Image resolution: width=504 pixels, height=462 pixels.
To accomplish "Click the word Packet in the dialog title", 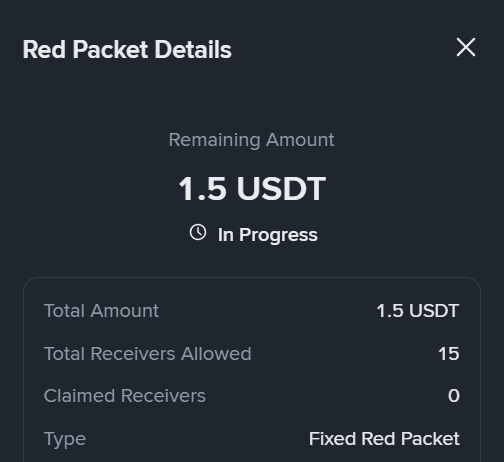I will [x=110, y=50].
